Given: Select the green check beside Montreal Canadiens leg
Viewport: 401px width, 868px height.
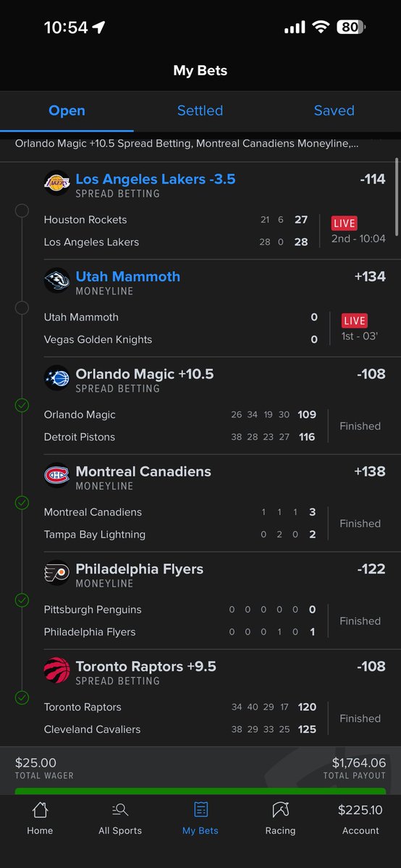Looking at the screenshot, I should pyautogui.click(x=22, y=503).
